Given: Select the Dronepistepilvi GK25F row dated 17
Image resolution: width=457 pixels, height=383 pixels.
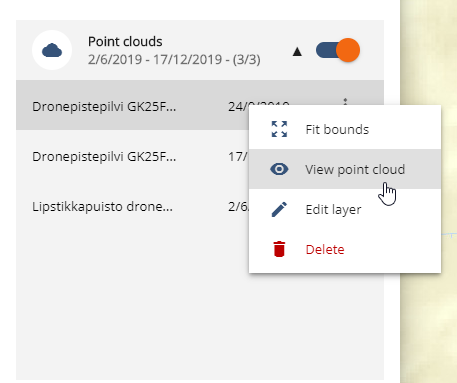Looking at the screenshot, I should coord(132,156).
